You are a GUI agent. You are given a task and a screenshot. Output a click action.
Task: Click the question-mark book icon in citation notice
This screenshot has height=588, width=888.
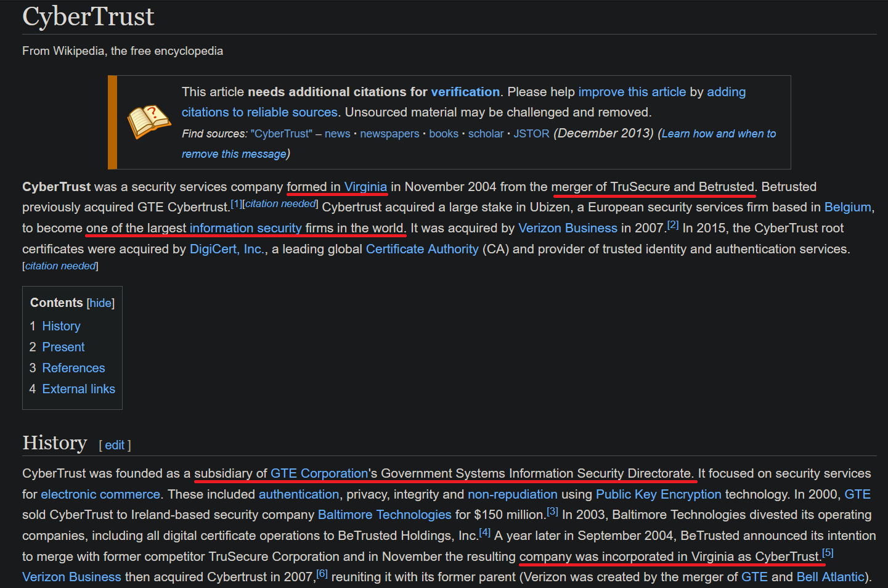(149, 121)
